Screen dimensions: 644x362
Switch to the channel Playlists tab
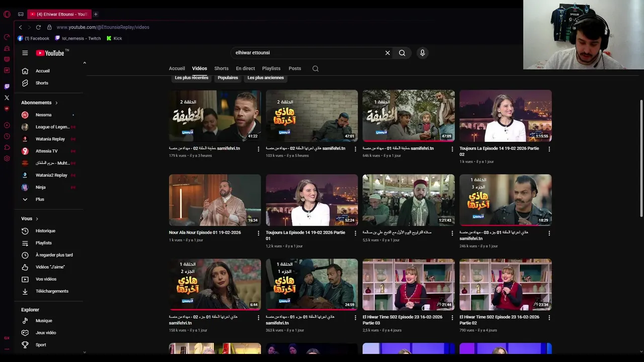click(x=271, y=68)
